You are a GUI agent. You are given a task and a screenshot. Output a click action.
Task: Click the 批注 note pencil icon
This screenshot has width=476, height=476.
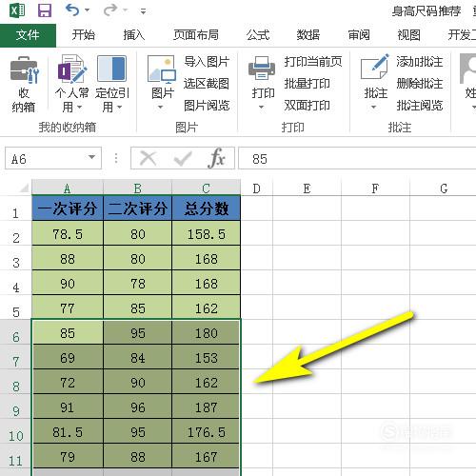click(x=375, y=67)
